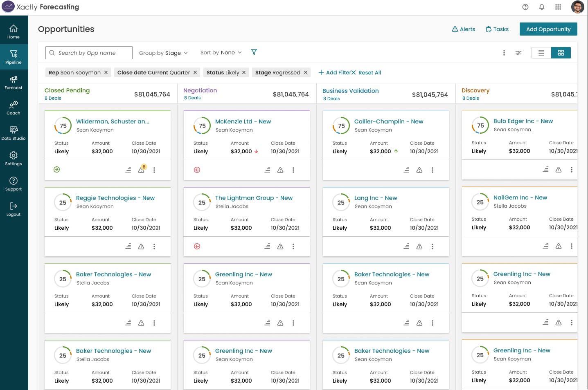Click the 75 score ring on Collier-Champlin card
The height and width of the screenshot is (390, 588).
click(341, 126)
